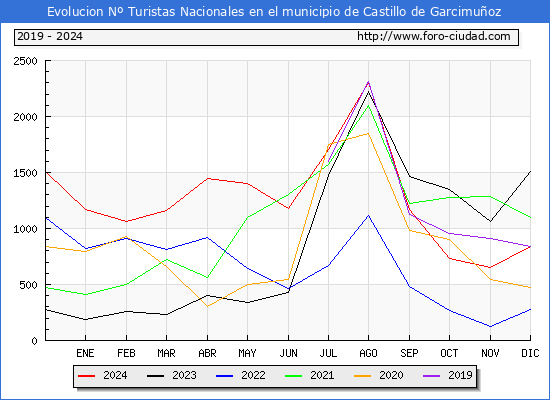Click the DIC month axis label

click(530, 353)
